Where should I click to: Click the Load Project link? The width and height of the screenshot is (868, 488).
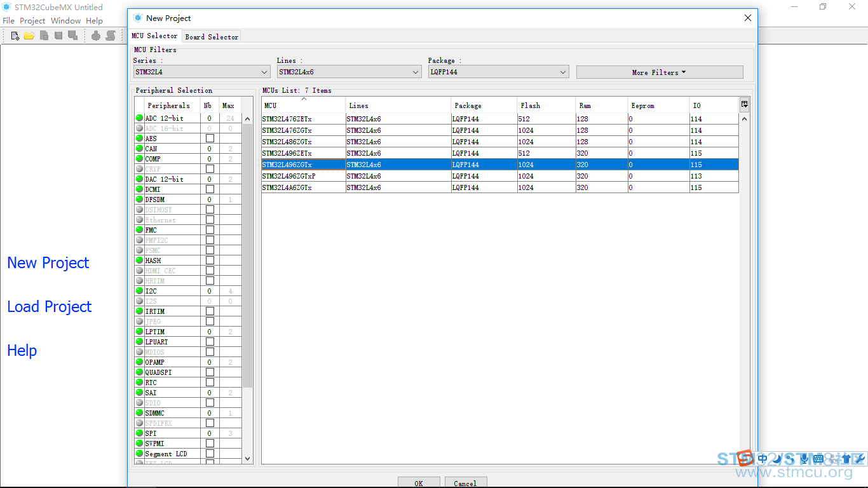click(x=50, y=307)
